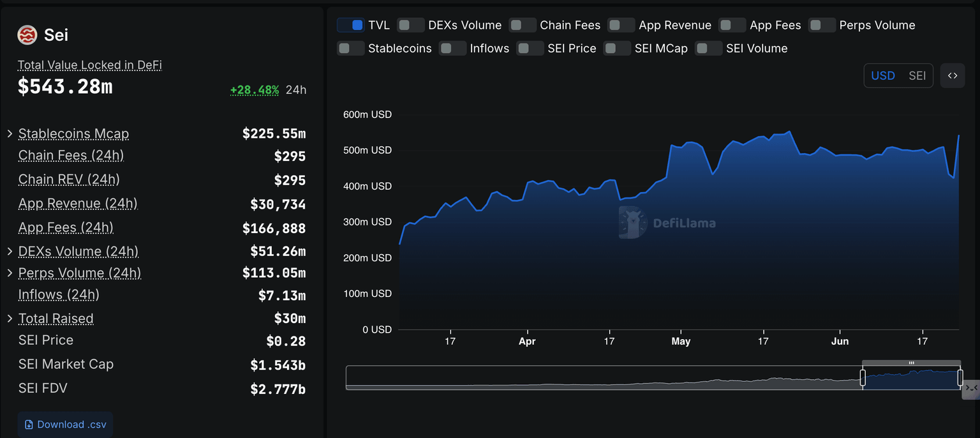Click the left handle of range slider

pos(863,378)
